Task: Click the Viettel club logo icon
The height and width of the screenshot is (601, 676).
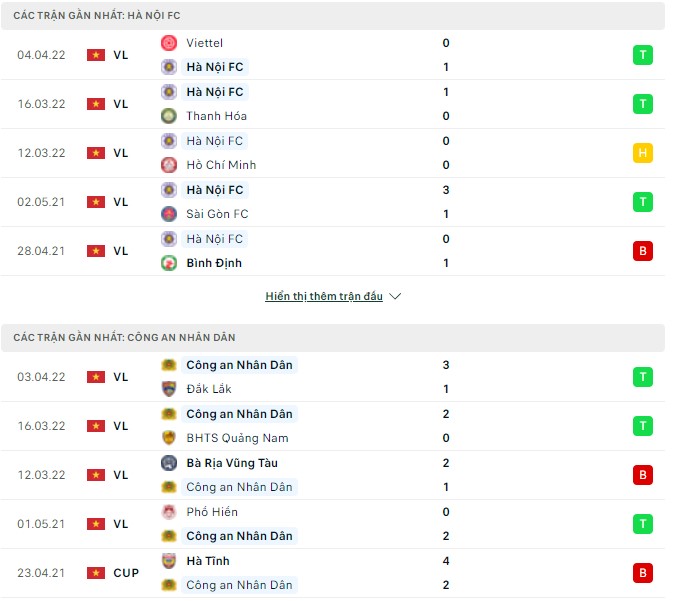Action: [169, 43]
